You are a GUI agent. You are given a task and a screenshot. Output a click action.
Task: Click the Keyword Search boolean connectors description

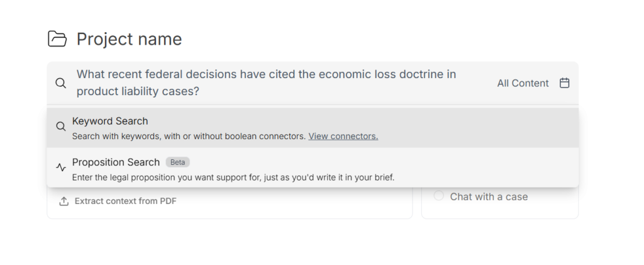(189, 136)
